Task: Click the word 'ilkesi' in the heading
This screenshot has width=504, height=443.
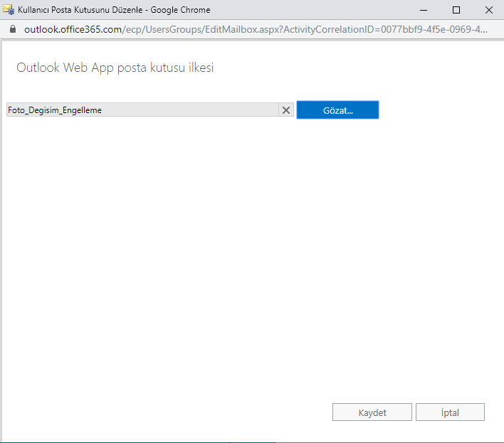Action: (x=199, y=68)
